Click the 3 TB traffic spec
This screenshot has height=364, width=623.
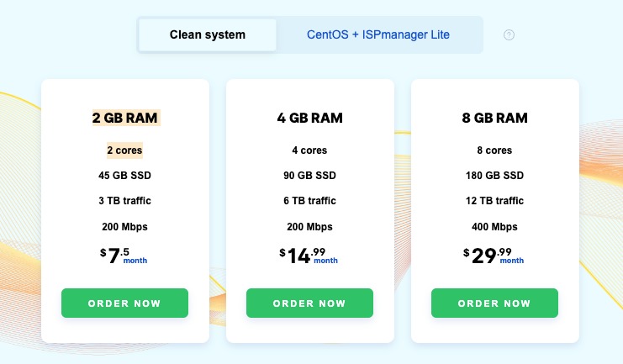(x=124, y=201)
